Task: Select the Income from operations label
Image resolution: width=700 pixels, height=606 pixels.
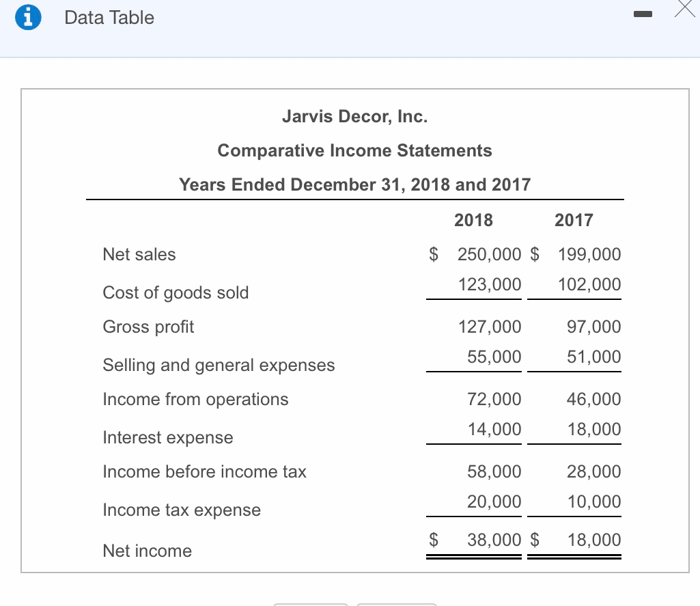Action: click(x=195, y=399)
